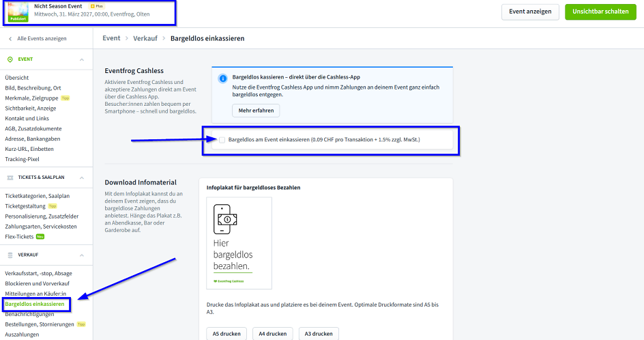Select Bargeldlos einkassieren in sidebar

point(35,304)
